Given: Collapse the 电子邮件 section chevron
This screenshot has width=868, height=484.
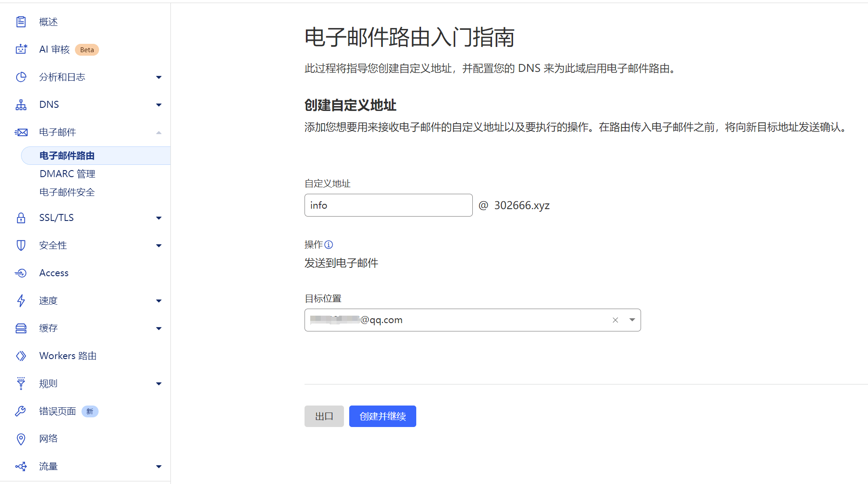Looking at the screenshot, I should (x=159, y=132).
